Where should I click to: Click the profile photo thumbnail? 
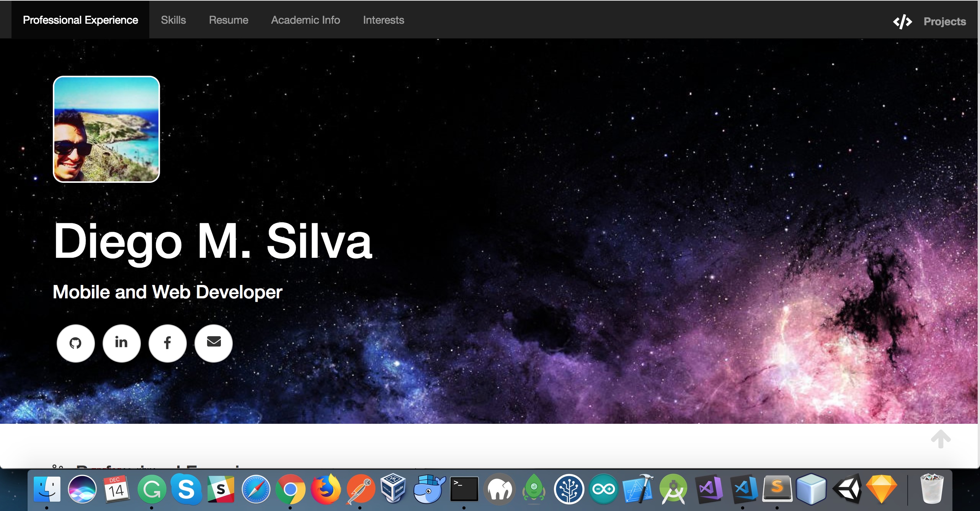click(x=106, y=129)
